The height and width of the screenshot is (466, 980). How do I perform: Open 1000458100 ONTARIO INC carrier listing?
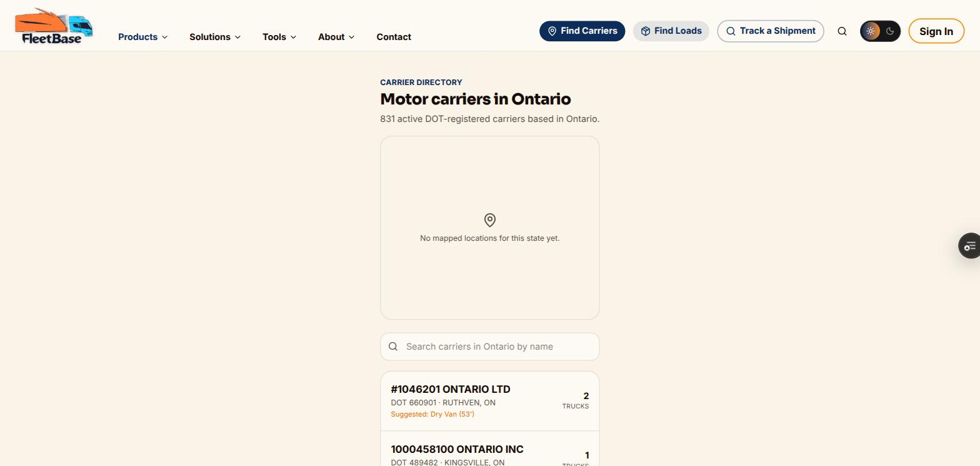coord(490,449)
